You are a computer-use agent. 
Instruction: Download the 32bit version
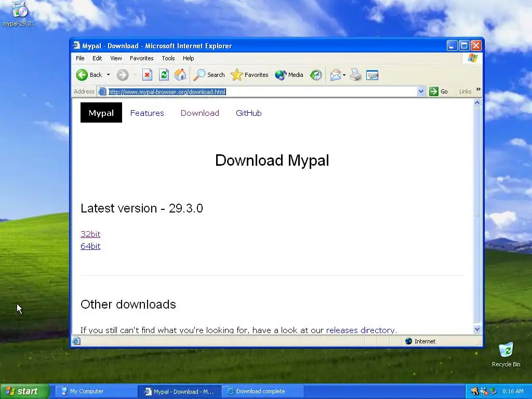tap(90, 234)
